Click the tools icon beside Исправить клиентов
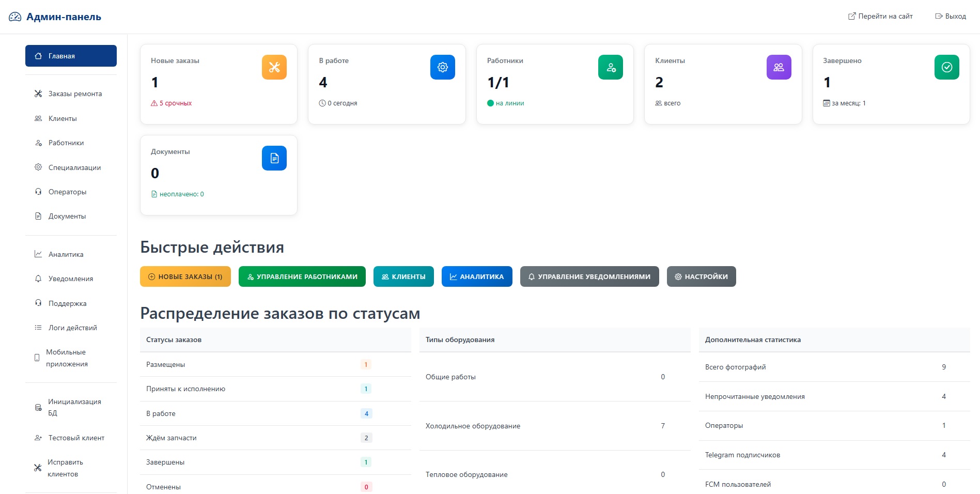980x494 pixels. [x=38, y=468]
